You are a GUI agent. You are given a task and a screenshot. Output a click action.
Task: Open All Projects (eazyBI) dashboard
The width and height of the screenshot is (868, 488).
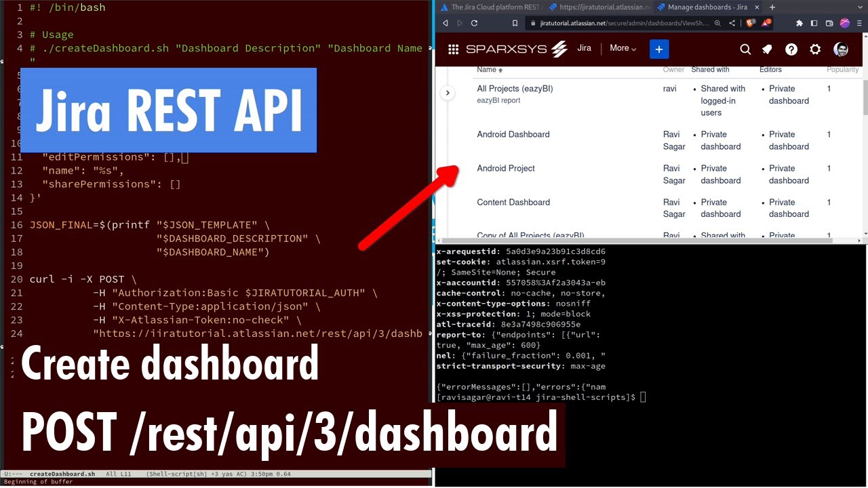(x=515, y=89)
